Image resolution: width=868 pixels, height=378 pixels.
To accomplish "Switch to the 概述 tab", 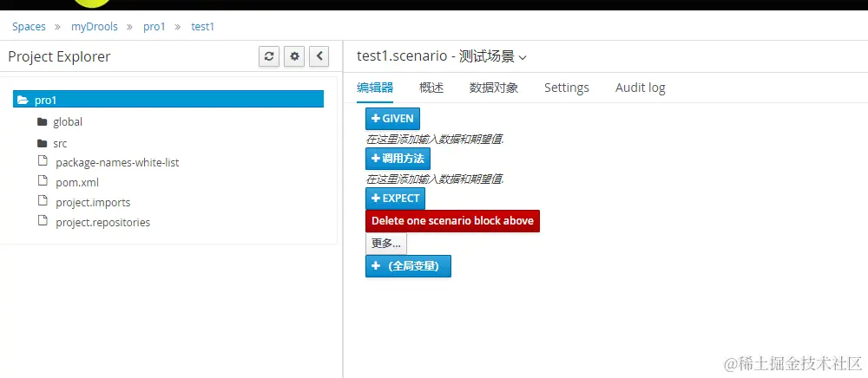I will coord(431,88).
